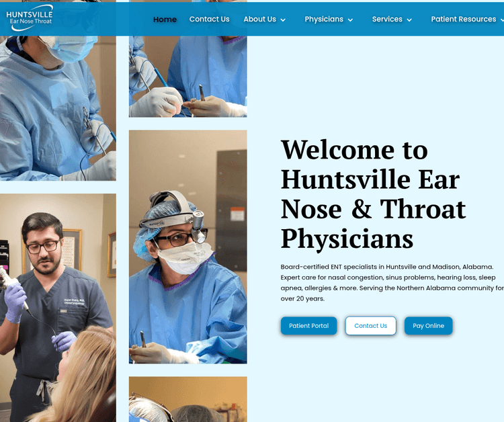
Task: Open photo of surgeon wearing headlight
Action: coord(187,247)
